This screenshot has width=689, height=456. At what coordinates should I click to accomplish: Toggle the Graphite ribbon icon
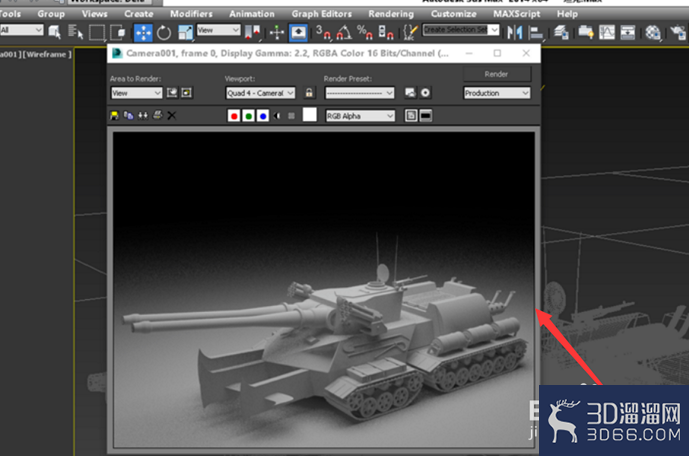click(x=586, y=32)
